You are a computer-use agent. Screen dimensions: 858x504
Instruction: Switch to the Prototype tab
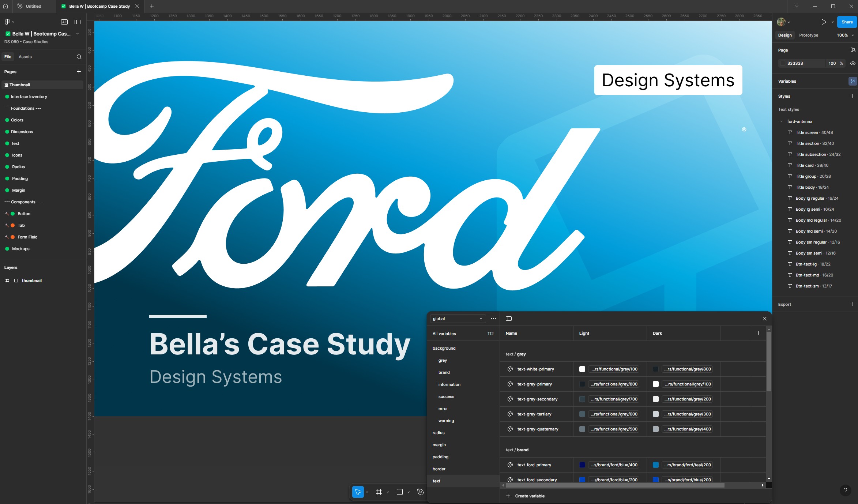click(x=808, y=35)
